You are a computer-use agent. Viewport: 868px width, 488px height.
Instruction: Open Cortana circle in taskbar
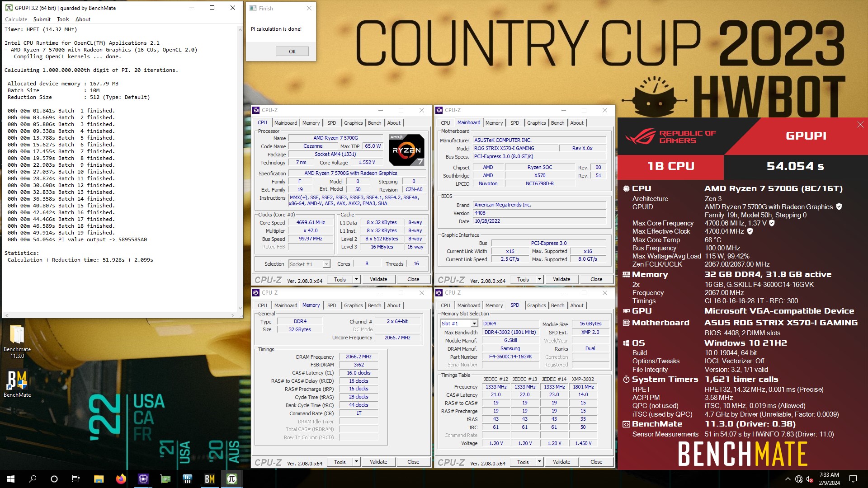click(54, 479)
